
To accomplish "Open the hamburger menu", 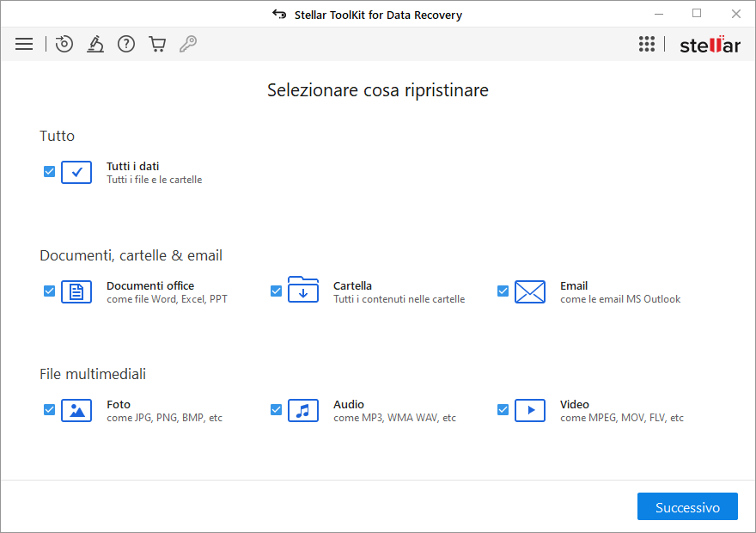I will pyautogui.click(x=24, y=44).
